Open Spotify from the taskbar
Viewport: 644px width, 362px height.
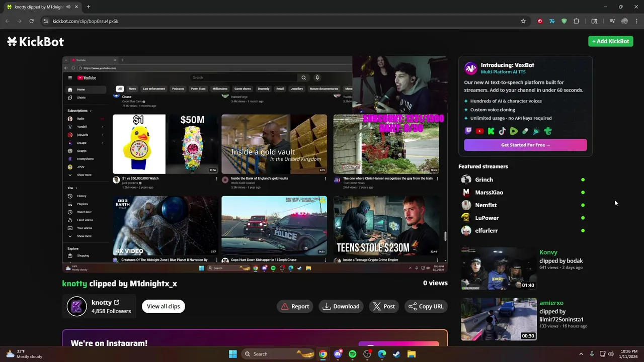click(x=352, y=354)
